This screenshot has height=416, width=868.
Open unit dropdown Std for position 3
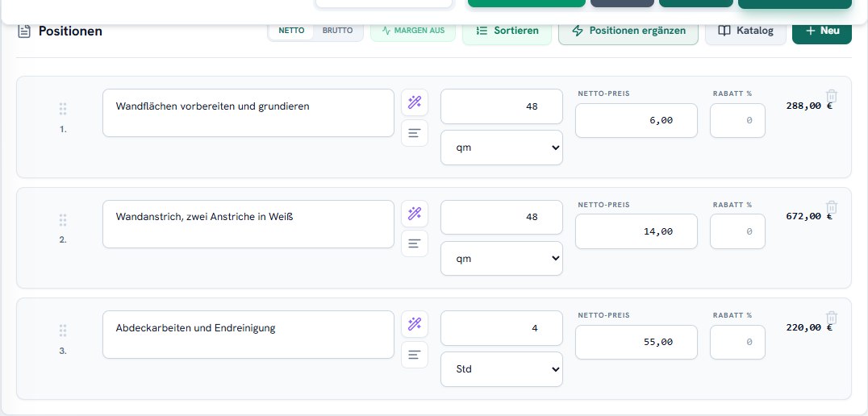point(502,369)
